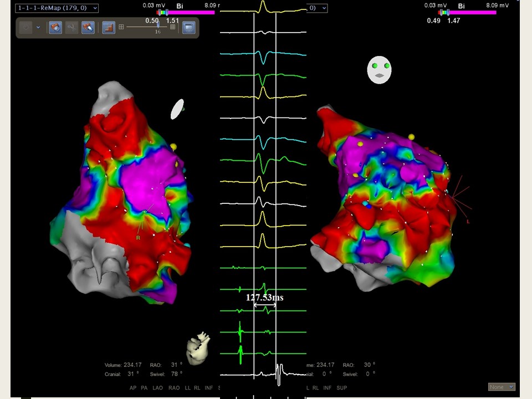Click the heart orientation thumbnail icon

coord(198,348)
